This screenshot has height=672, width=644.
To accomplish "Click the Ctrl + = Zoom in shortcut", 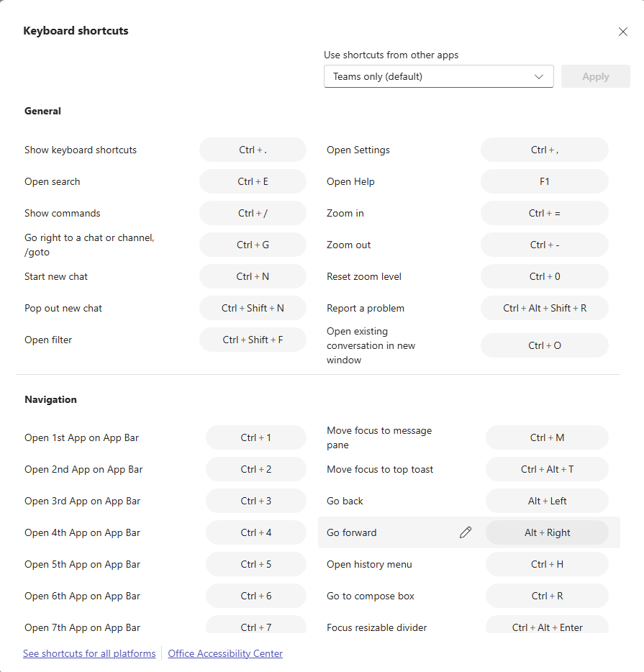I will [x=544, y=213].
